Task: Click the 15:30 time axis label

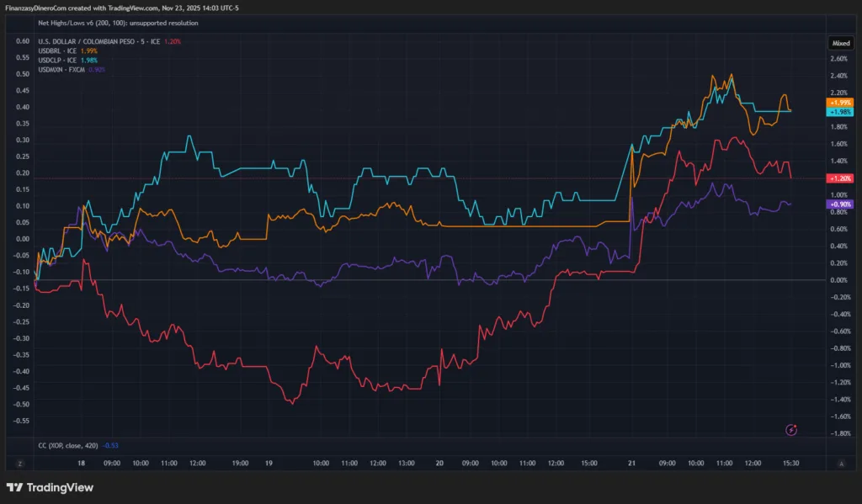Action: pos(790,463)
